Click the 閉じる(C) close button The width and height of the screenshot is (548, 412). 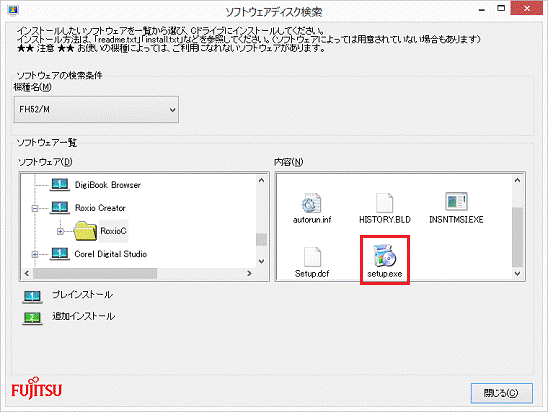click(x=502, y=393)
